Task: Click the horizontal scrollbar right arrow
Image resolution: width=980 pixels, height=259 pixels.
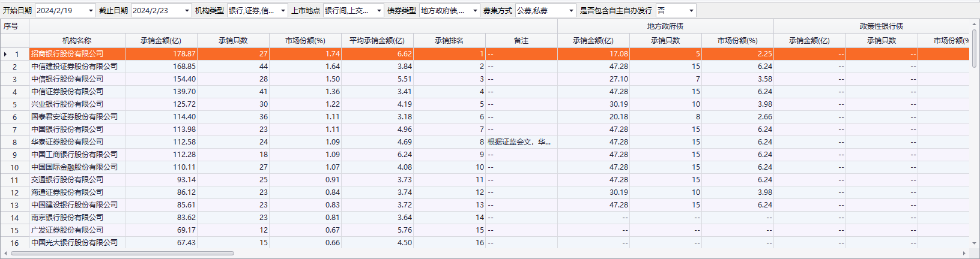Action: pyautogui.click(x=964, y=253)
